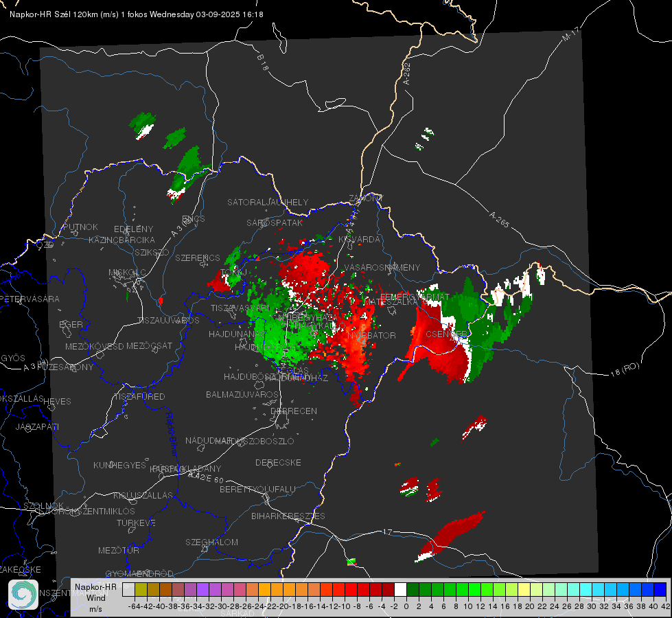Click the VÁSÁROSNAMÉNY label
The image size is (672, 618).
[382, 267]
